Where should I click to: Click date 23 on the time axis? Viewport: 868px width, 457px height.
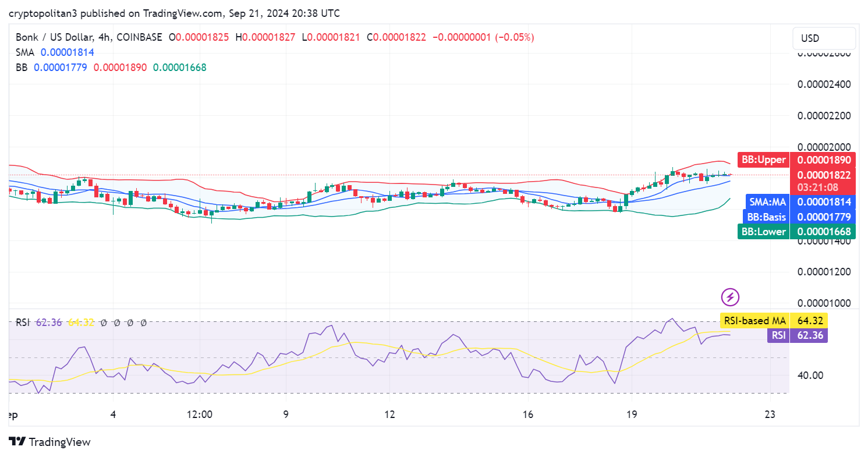[770, 415]
